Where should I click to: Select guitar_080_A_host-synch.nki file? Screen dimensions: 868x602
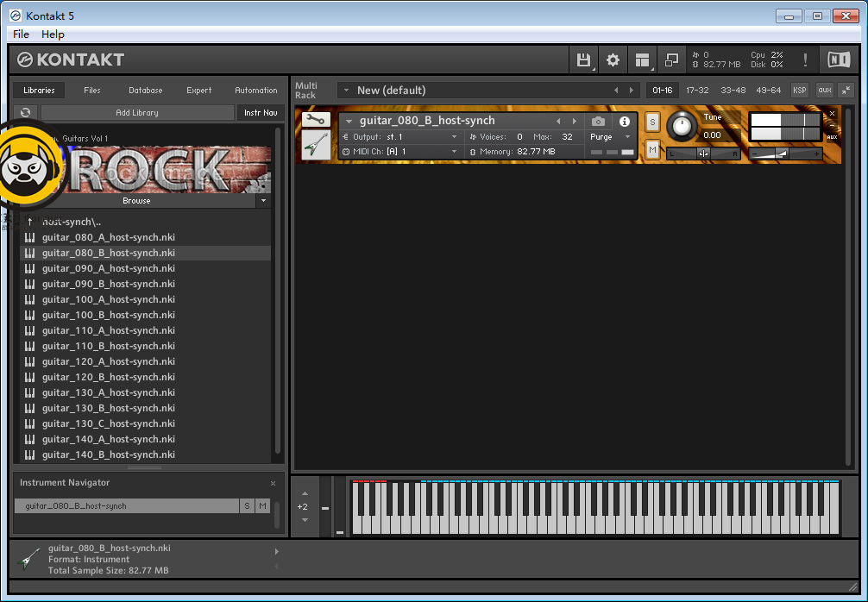[x=146, y=237]
